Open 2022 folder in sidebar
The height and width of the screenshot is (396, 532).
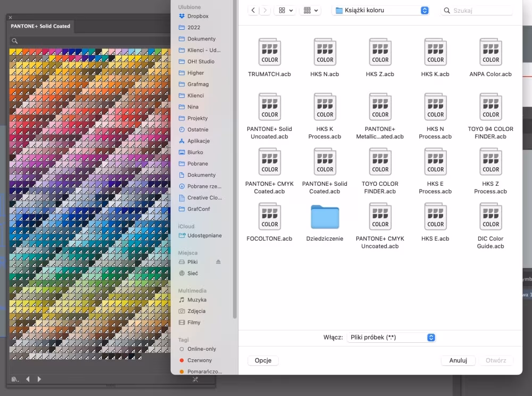[194, 28]
